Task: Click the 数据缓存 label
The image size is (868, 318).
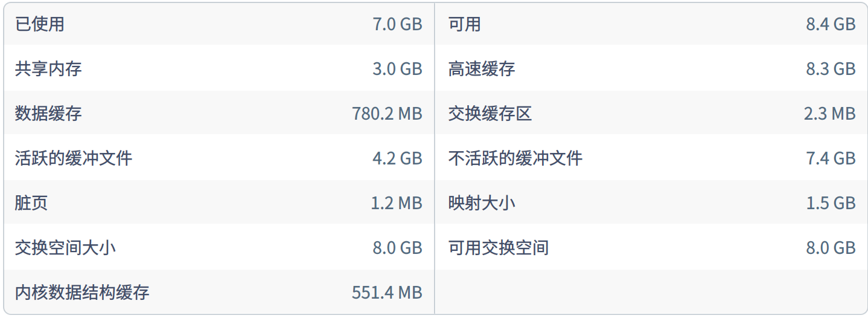Action: pos(48,113)
